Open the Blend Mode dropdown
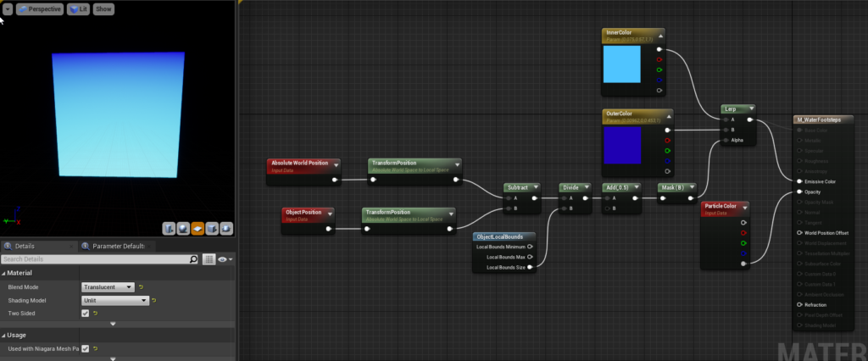This screenshot has width=868, height=361. point(108,287)
